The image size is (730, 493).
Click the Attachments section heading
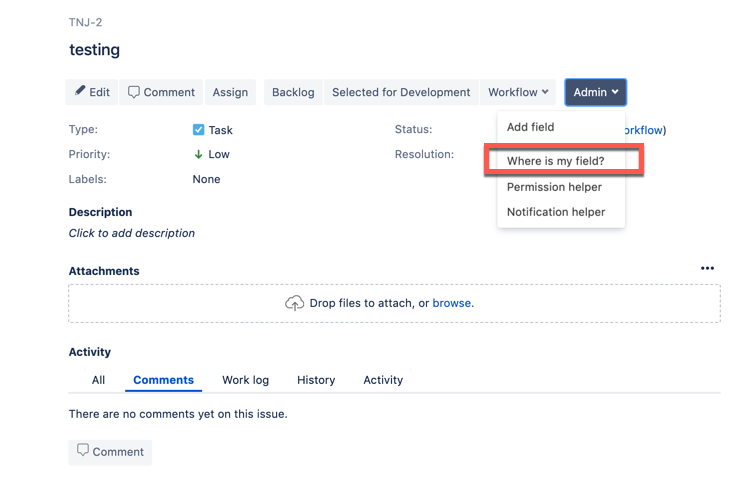[x=104, y=271]
